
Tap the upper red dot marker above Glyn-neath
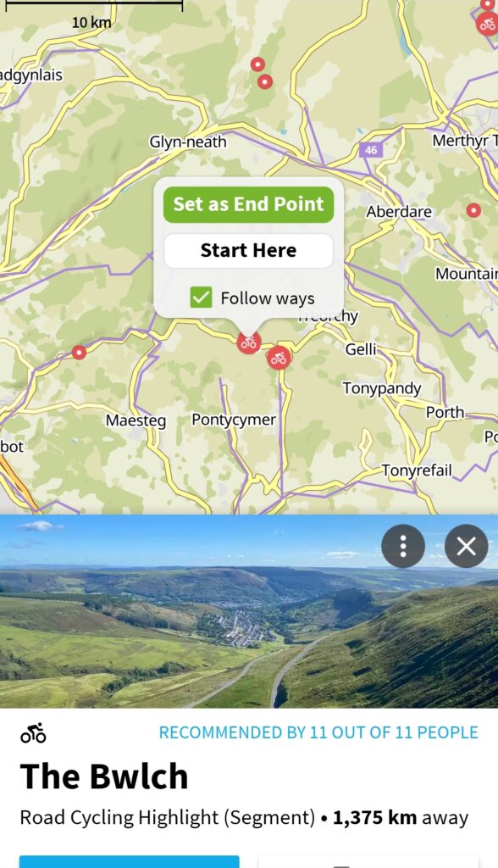coord(257,64)
